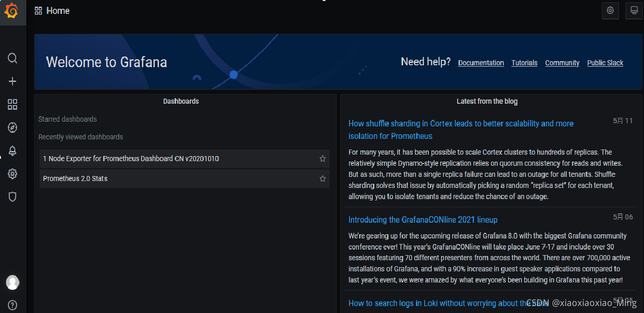This screenshot has width=644, height=313.
Task: Click the GrafanaCONline blog summary paragraph
Action: coord(489,257)
